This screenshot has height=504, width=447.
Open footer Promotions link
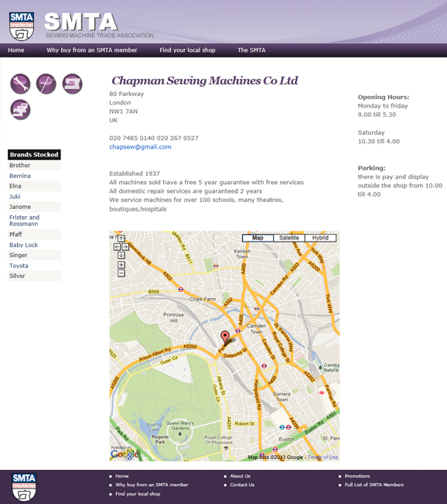coord(357,476)
